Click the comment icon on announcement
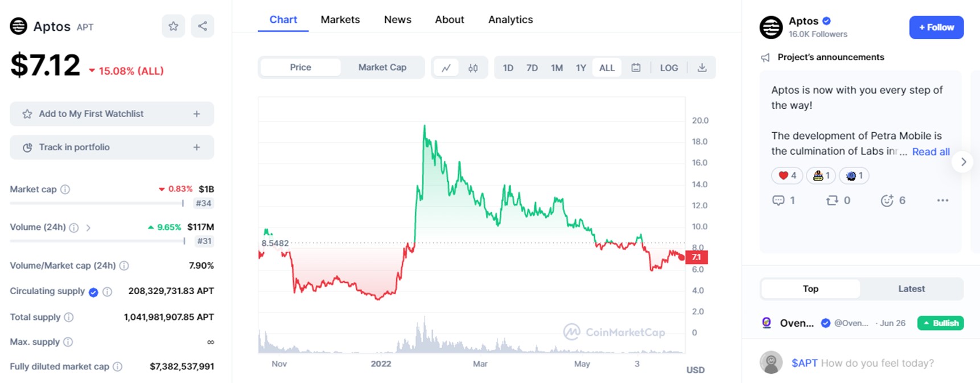The height and width of the screenshot is (383, 980). pyautogui.click(x=778, y=200)
